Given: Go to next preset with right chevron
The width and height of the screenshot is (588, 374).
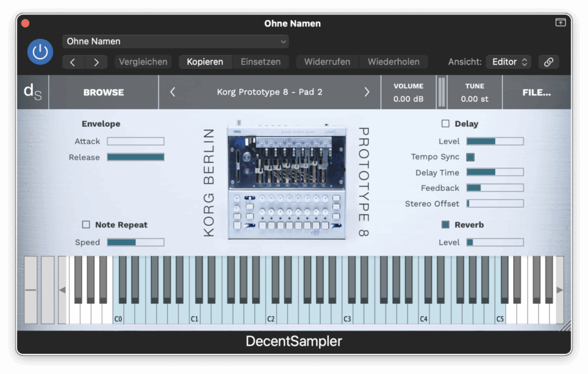Looking at the screenshot, I should pyautogui.click(x=96, y=62).
